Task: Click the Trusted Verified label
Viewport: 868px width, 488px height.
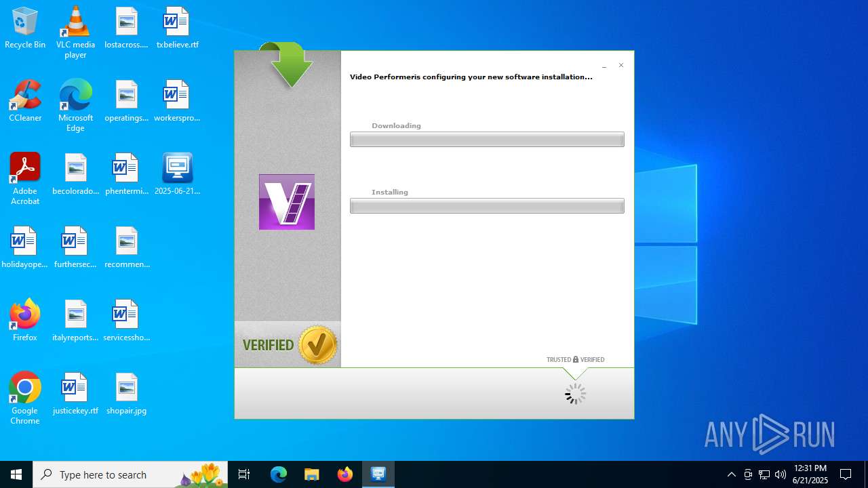Action: pyautogui.click(x=575, y=360)
